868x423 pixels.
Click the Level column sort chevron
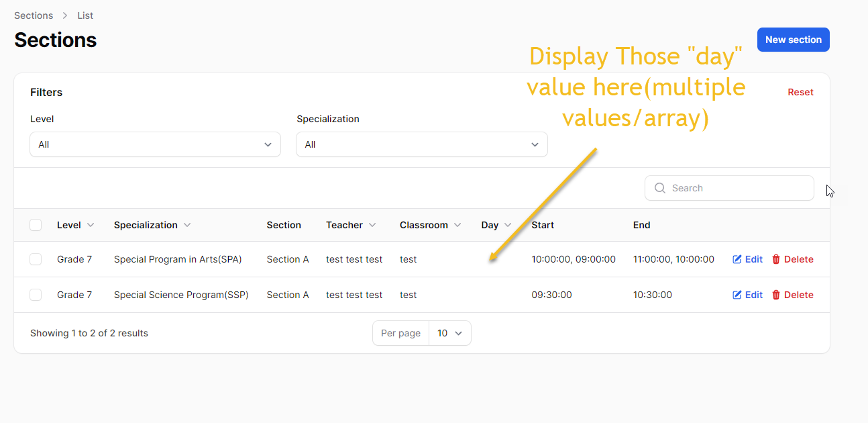click(91, 224)
